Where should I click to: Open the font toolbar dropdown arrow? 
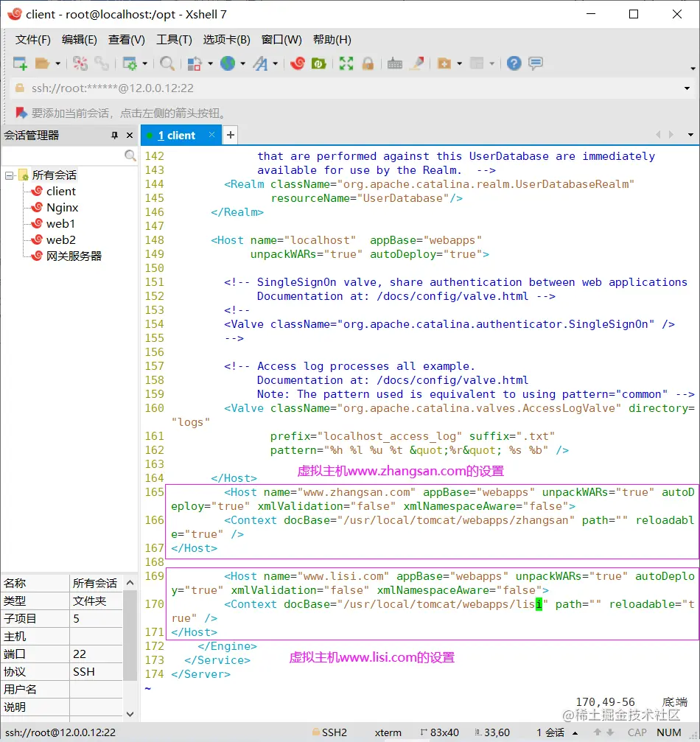pos(276,64)
